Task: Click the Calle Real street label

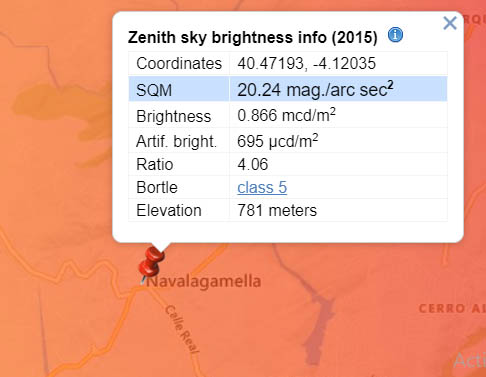Action: (x=182, y=329)
